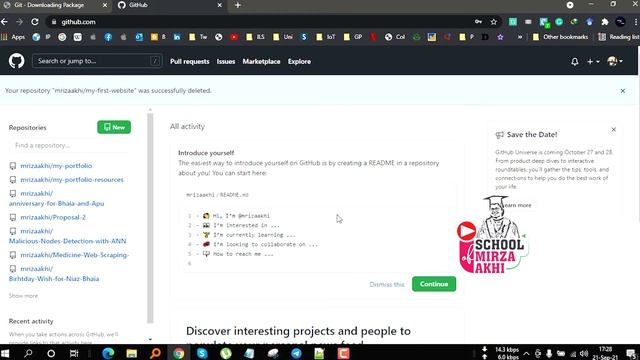Expand the plus create-new dropdown
The height and width of the screenshot is (360, 640).
[593, 62]
